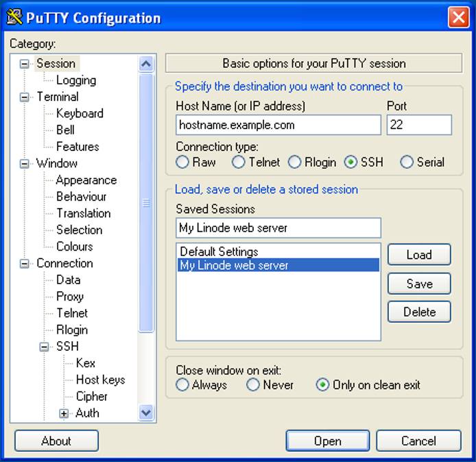Collapse the SSH tree branch
This screenshot has width=476, height=462.
point(45,347)
